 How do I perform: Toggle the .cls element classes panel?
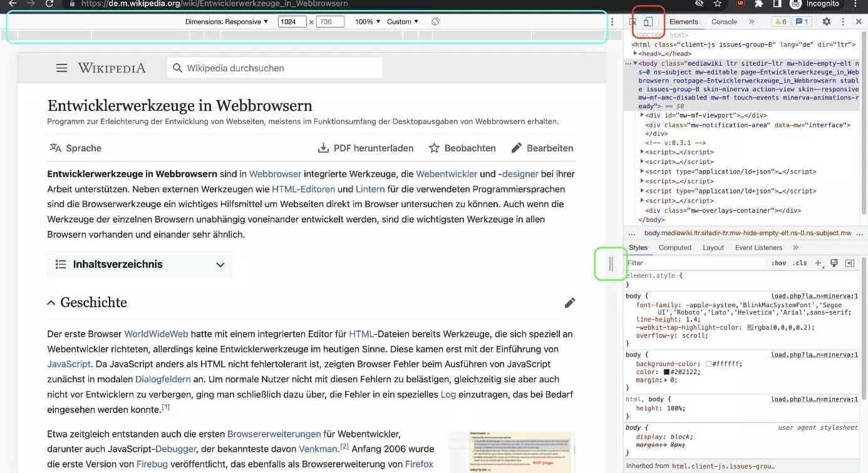click(x=800, y=263)
